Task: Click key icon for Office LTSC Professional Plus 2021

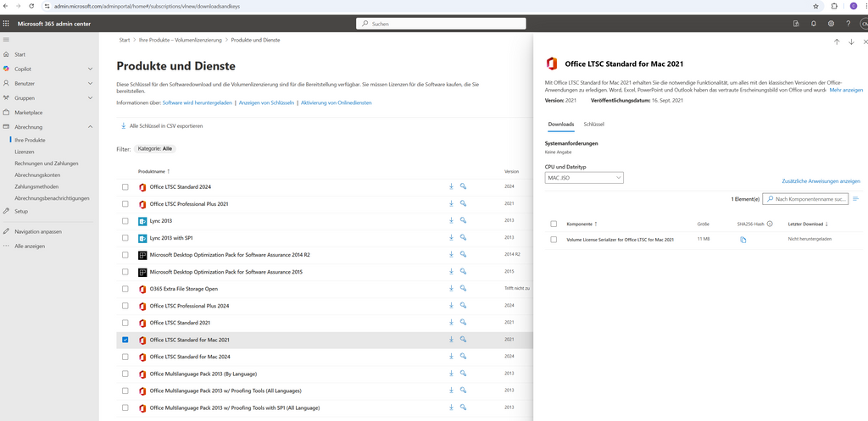Action: [x=464, y=203]
